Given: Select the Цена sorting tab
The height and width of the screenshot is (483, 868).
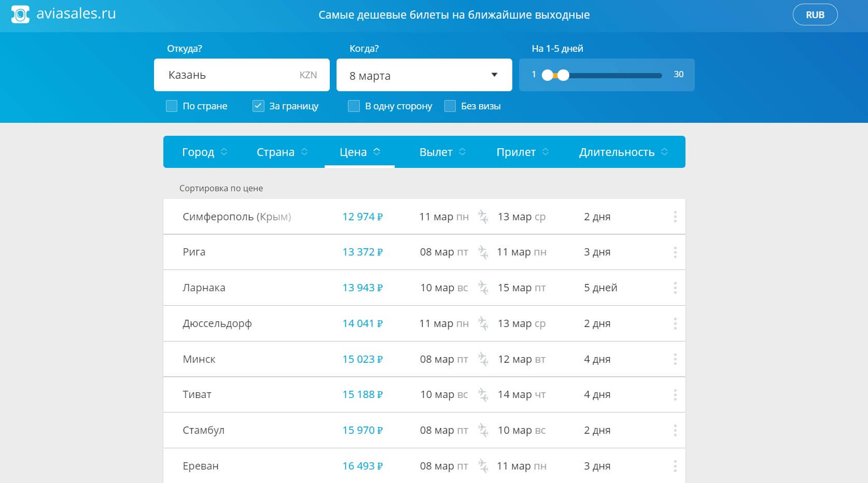Looking at the screenshot, I should coord(359,152).
